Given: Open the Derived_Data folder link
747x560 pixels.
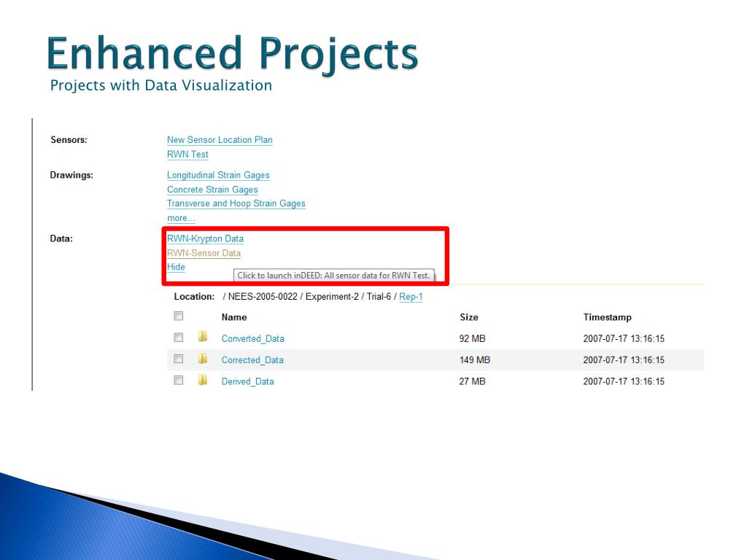Looking at the screenshot, I should pyautogui.click(x=248, y=381).
